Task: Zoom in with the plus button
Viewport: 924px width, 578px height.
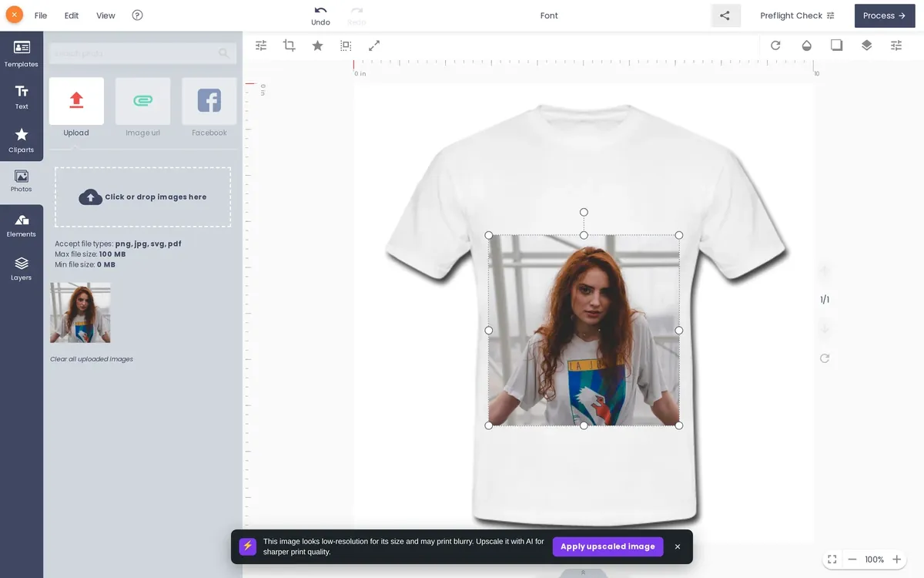Action: click(x=896, y=560)
